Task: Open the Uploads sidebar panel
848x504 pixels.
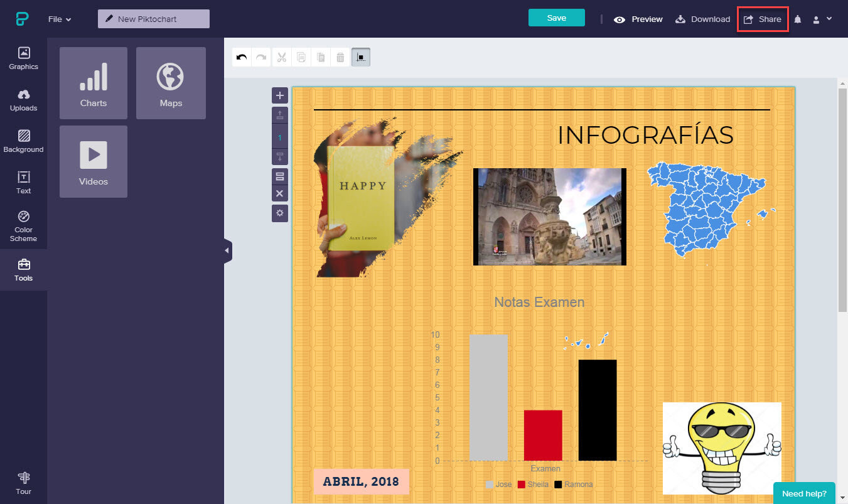Action: (23, 100)
